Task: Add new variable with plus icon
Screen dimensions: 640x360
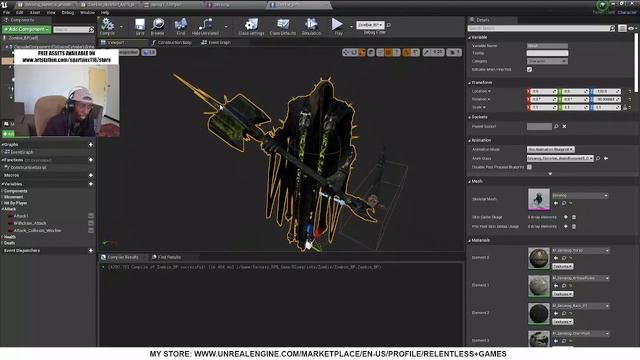Action: pos(91,184)
